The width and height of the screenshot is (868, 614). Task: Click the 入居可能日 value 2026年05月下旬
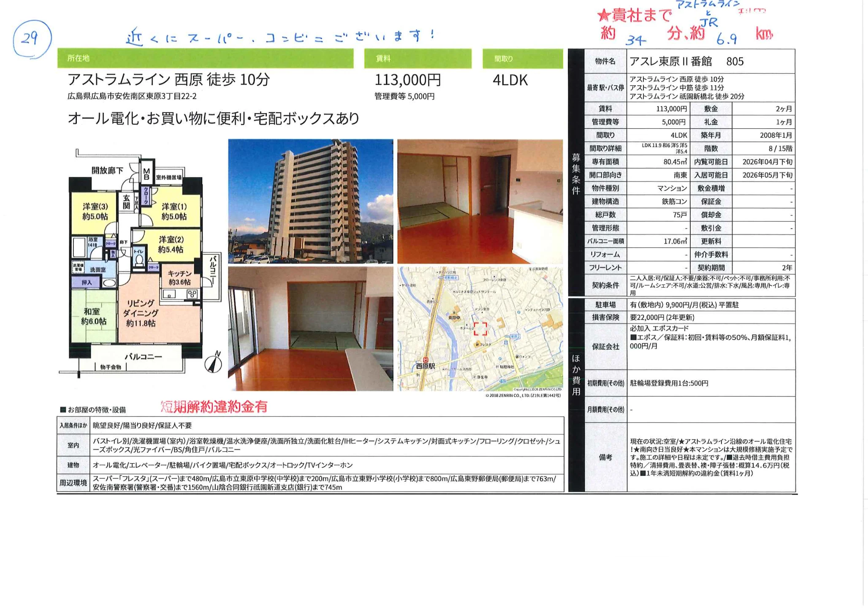pos(768,175)
